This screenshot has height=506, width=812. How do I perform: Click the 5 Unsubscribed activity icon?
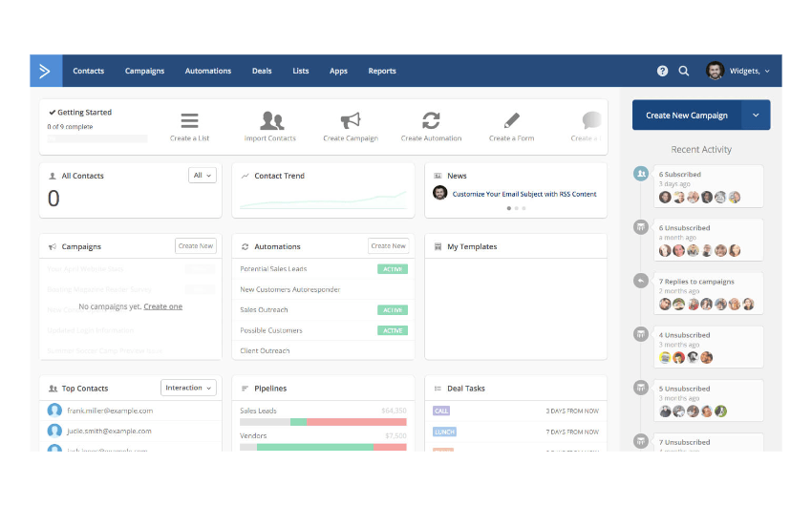click(x=641, y=388)
